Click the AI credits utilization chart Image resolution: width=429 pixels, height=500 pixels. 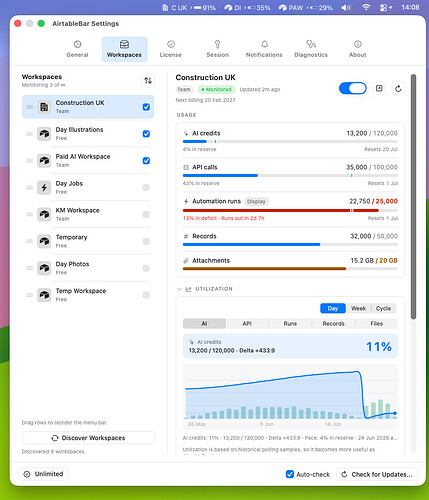pyautogui.click(x=290, y=396)
